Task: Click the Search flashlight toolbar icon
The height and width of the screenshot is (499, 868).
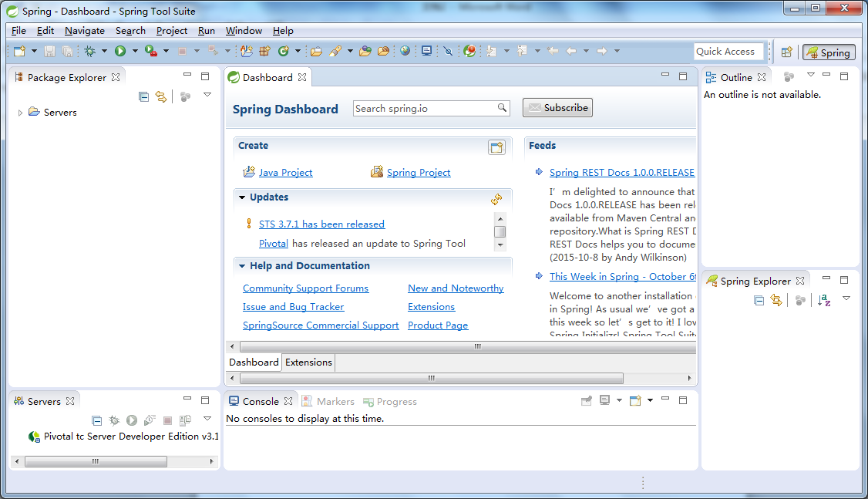Action: [335, 51]
